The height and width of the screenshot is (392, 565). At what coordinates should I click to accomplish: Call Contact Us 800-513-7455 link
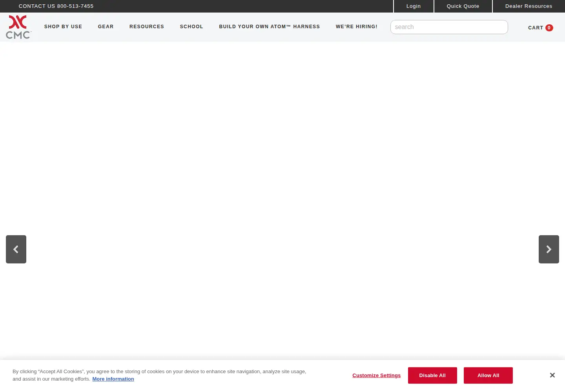[x=56, y=6]
